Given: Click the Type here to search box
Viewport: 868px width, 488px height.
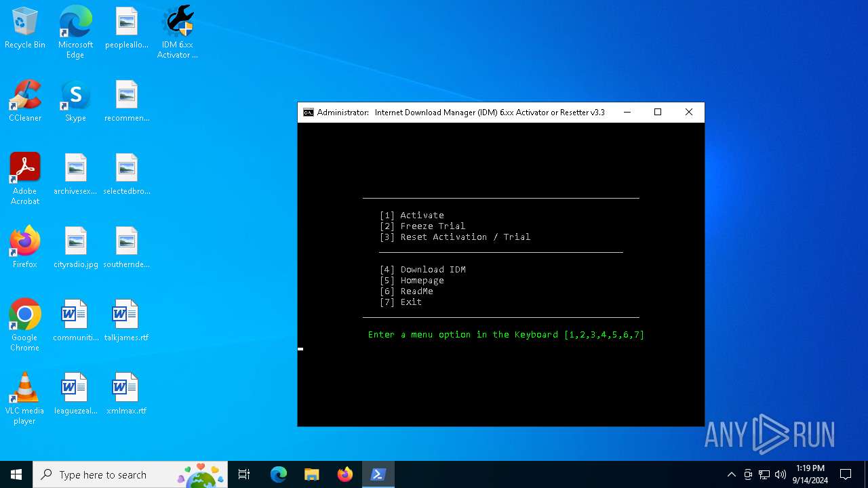Looking at the screenshot, I should pos(130,474).
